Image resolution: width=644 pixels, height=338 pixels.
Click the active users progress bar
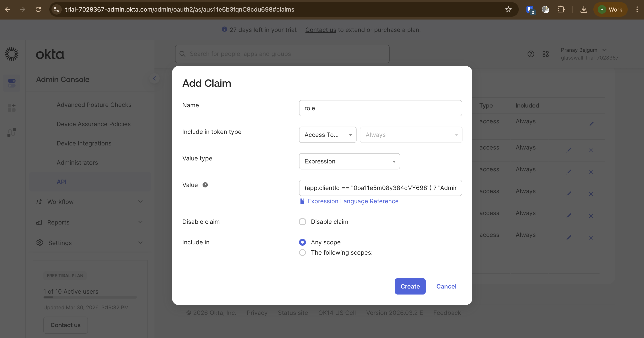(x=90, y=298)
